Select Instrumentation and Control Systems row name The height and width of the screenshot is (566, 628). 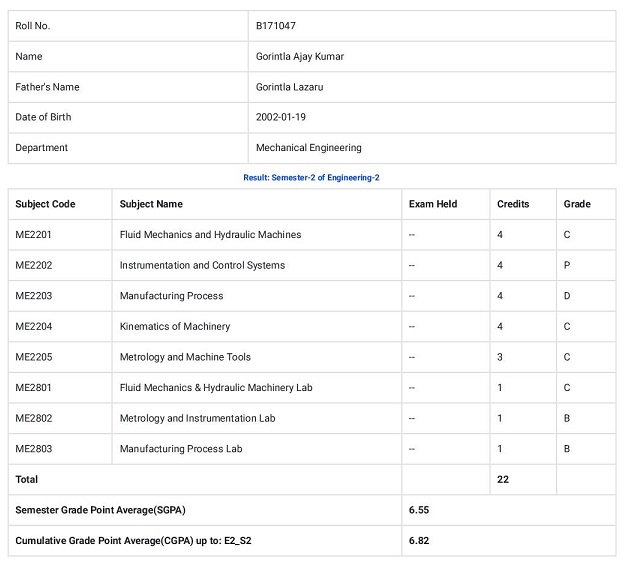[202, 265]
